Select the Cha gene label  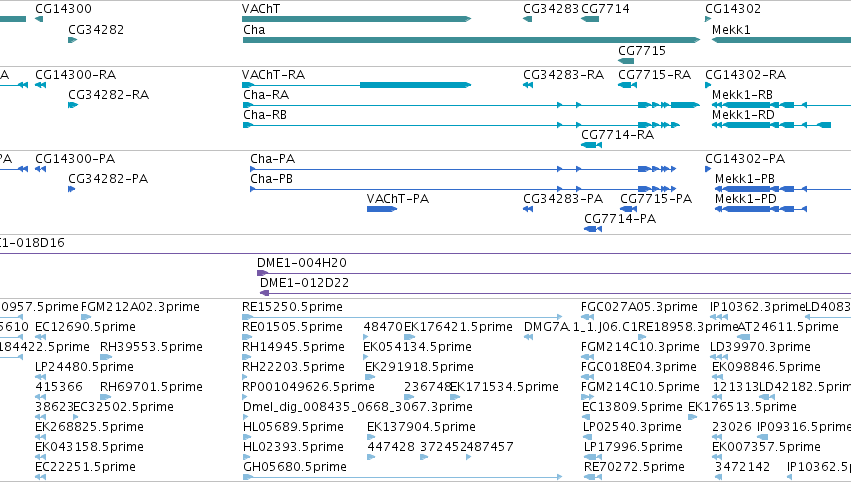click(x=254, y=30)
